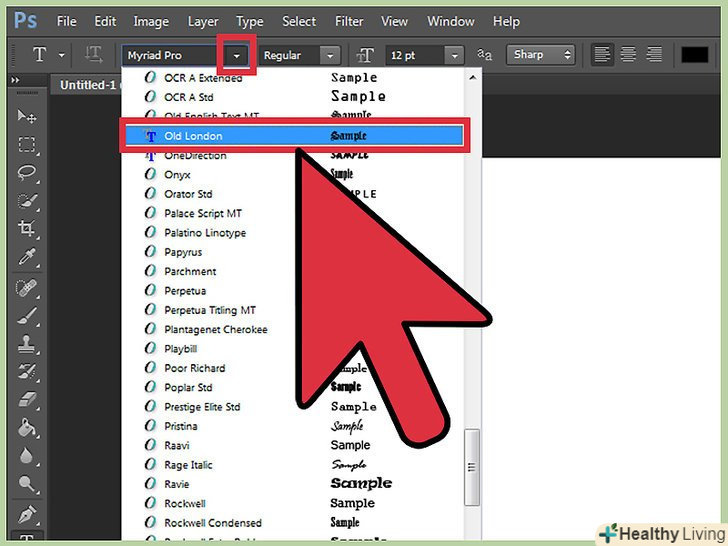Image resolution: width=728 pixels, height=546 pixels.
Task: Open the Type tool preset picker arrow
Action: pos(62,55)
